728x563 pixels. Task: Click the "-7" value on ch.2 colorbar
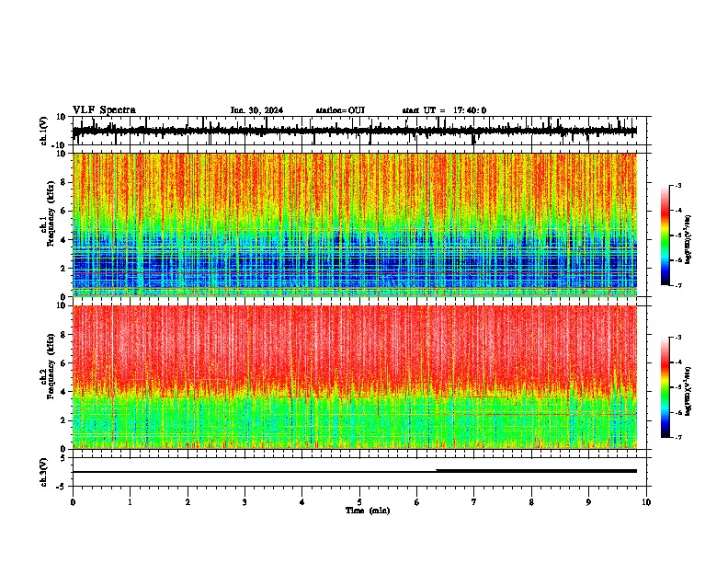click(678, 437)
